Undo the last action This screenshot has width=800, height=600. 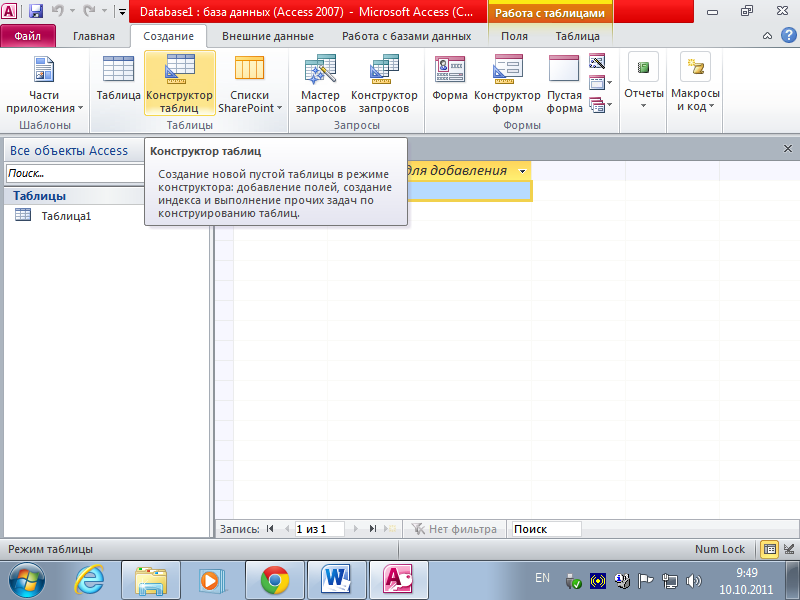point(58,11)
